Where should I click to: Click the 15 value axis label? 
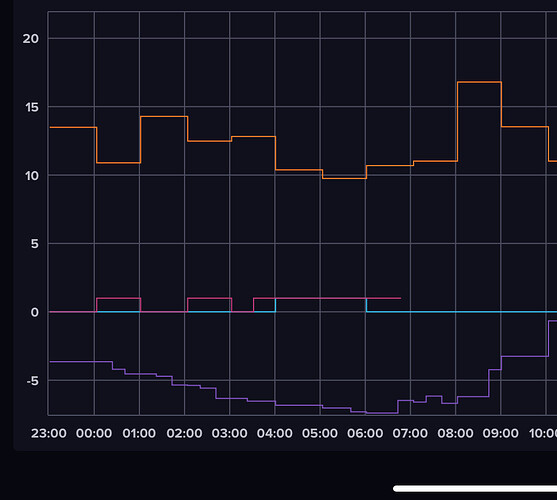pyautogui.click(x=32, y=107)
